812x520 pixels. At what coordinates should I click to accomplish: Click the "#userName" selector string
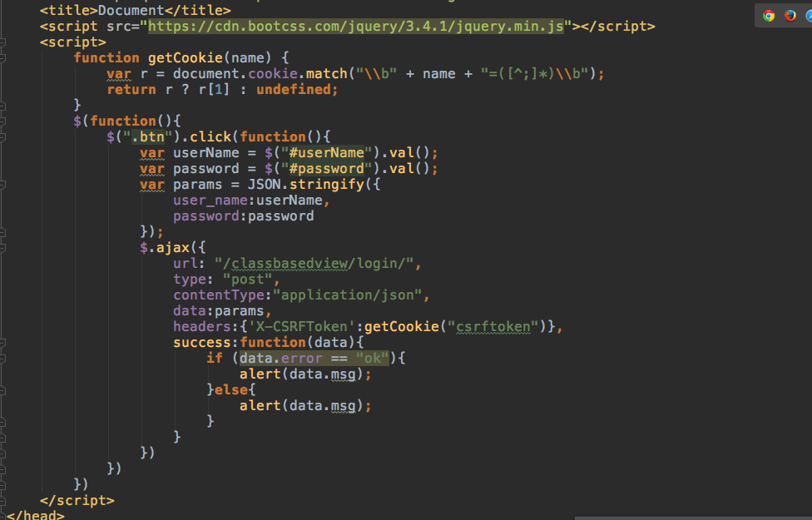tap(326, 153)
